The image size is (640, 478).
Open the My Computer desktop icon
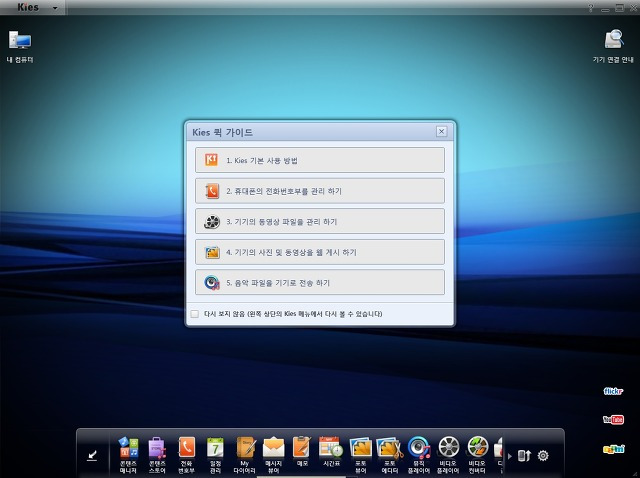(x=20, y=47)
